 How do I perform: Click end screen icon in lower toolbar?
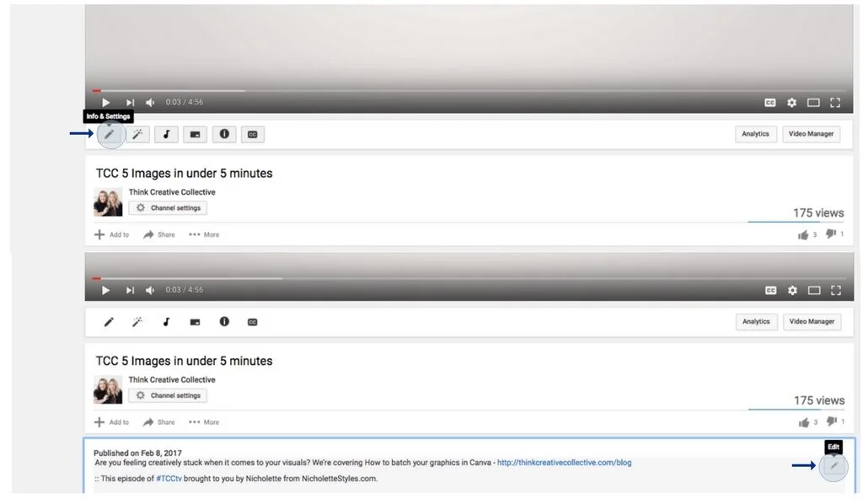[x=195, y=323]
